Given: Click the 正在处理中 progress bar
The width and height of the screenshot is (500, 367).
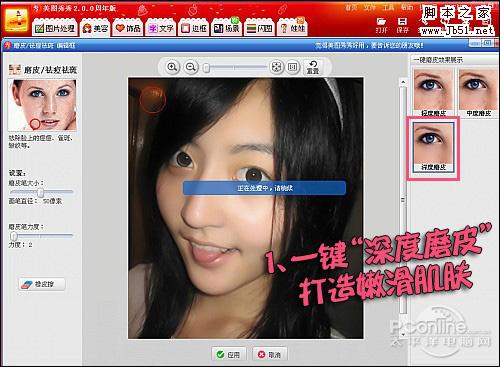Looking at the screenshot, I should click(x=264, y=188).
